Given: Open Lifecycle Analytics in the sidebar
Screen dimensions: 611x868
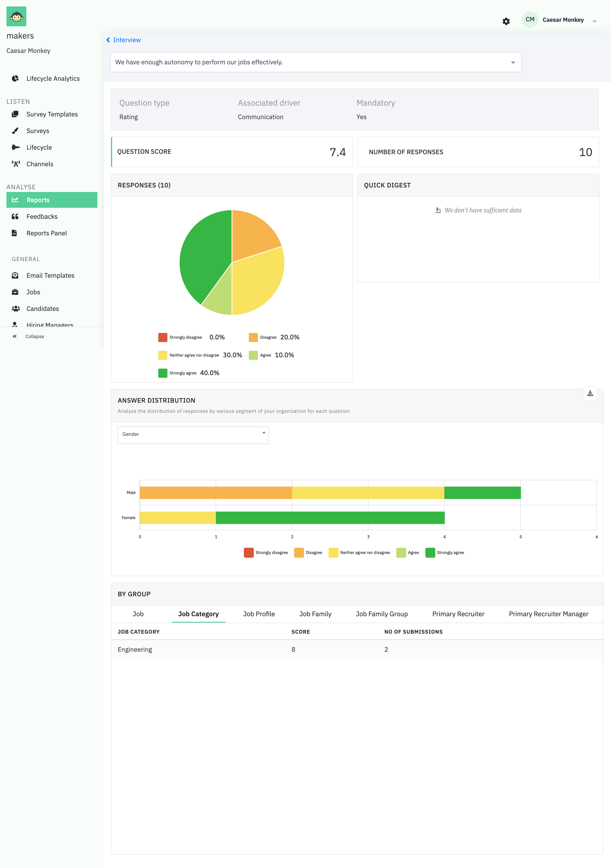Looking at the screenshot, I should [53, 78].
